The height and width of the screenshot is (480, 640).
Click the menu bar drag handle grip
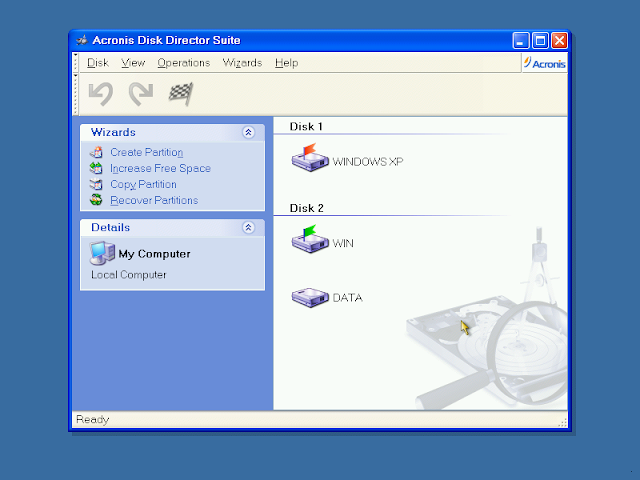[76, 63]
